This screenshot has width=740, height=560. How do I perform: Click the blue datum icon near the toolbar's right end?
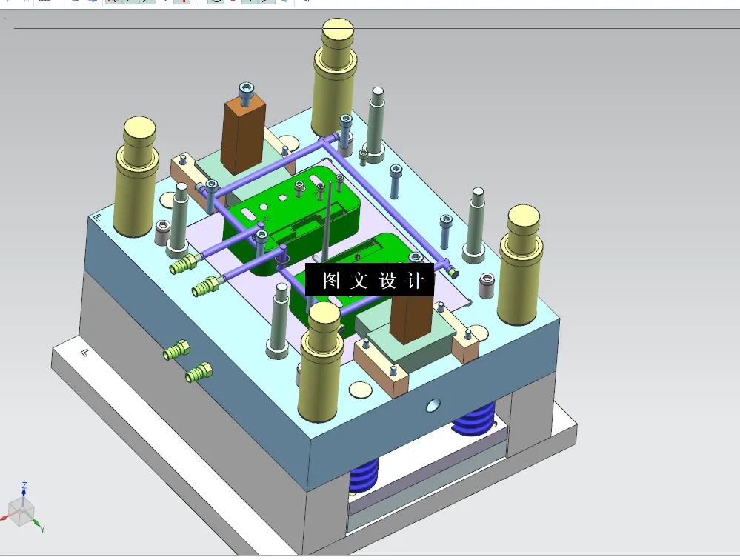285,3
